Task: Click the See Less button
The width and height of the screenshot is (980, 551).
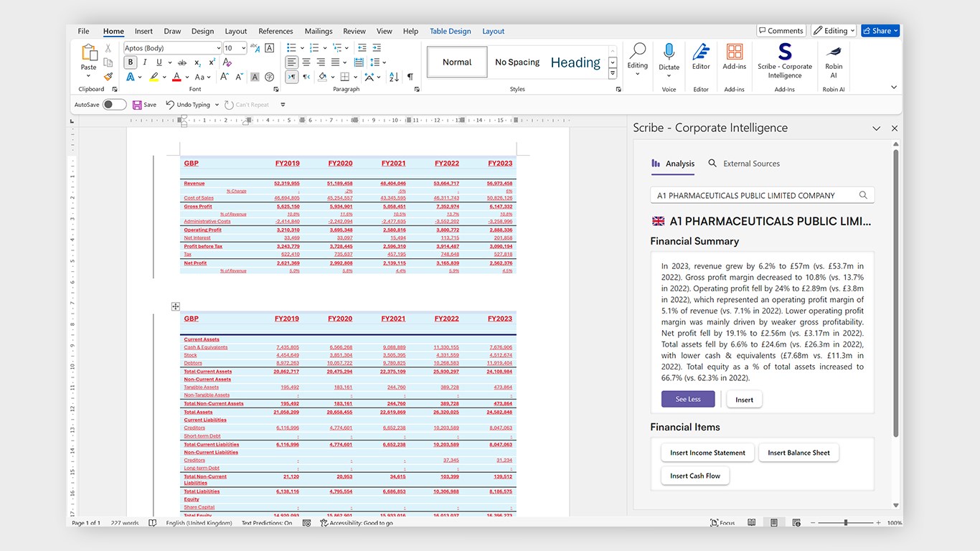Action: (687, 399)
